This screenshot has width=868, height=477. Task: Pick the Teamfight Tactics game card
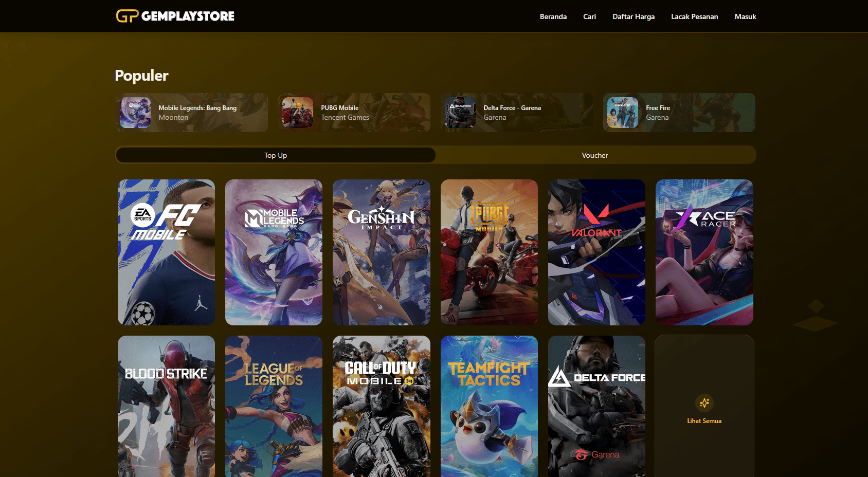489,406
